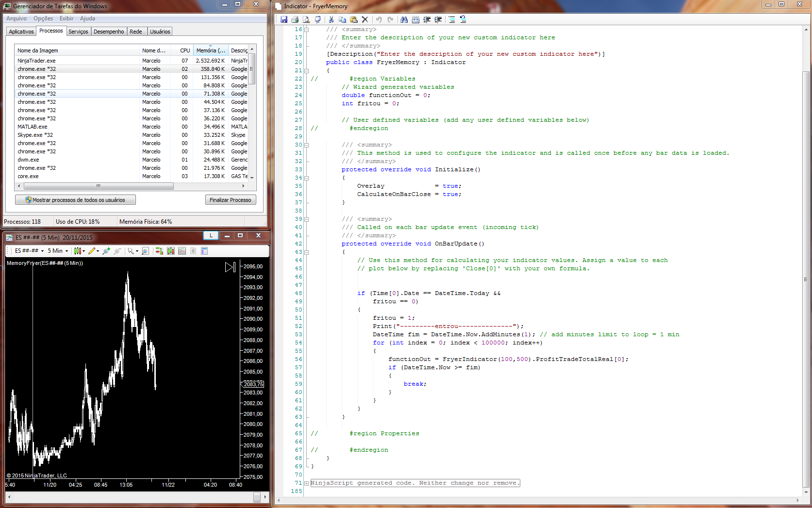
Task: Click the candlestick chart style icon
Action: (x=77, y=251)
